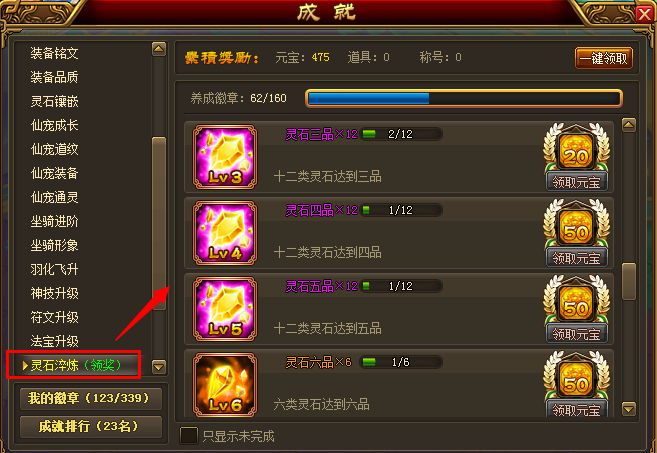Click the Lv3 spirit stone icon
Image resolution: width=657 pixels, height=453 pixels.
click(225, 157)
